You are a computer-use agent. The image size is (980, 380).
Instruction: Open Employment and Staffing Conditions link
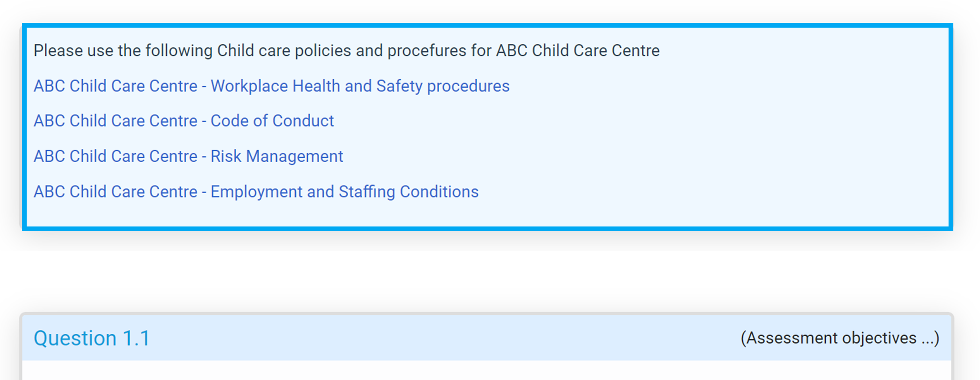(256, 192)
